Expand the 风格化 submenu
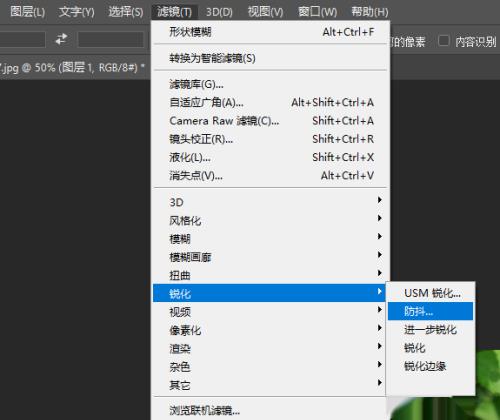Viewport: 500px width, 420px height. click(x=269, y=220)
